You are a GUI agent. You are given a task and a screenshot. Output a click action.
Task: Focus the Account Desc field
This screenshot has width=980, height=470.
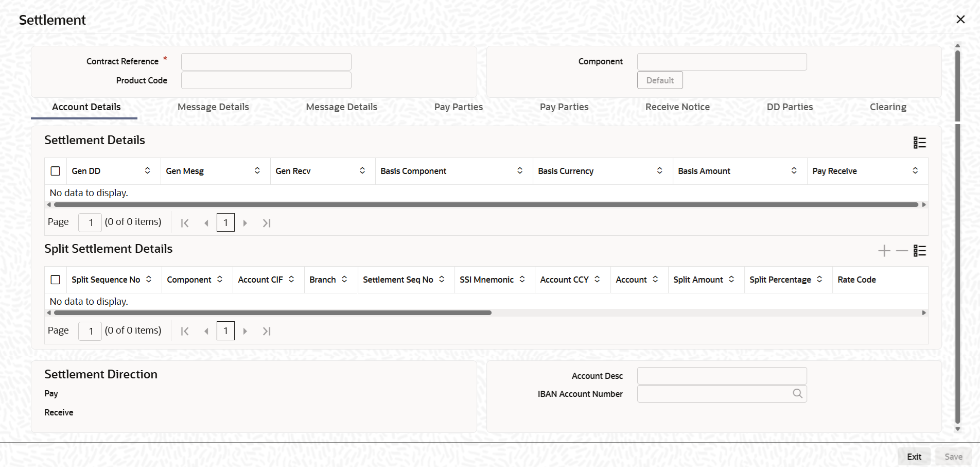point(722,376)
